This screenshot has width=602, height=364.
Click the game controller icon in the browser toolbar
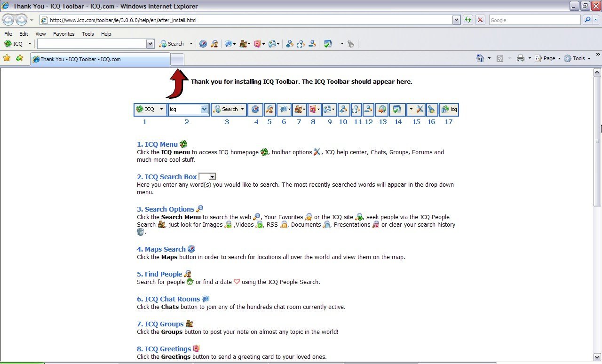[272, 44]
